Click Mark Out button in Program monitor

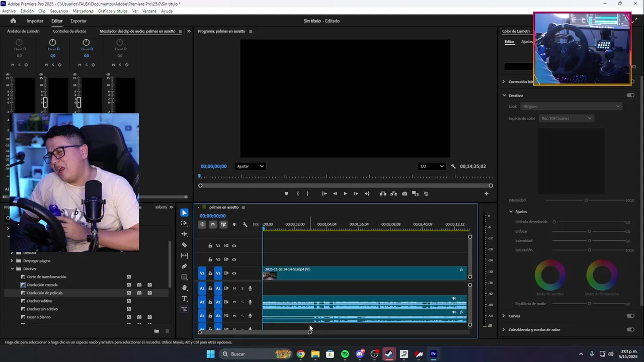(307, 194)
